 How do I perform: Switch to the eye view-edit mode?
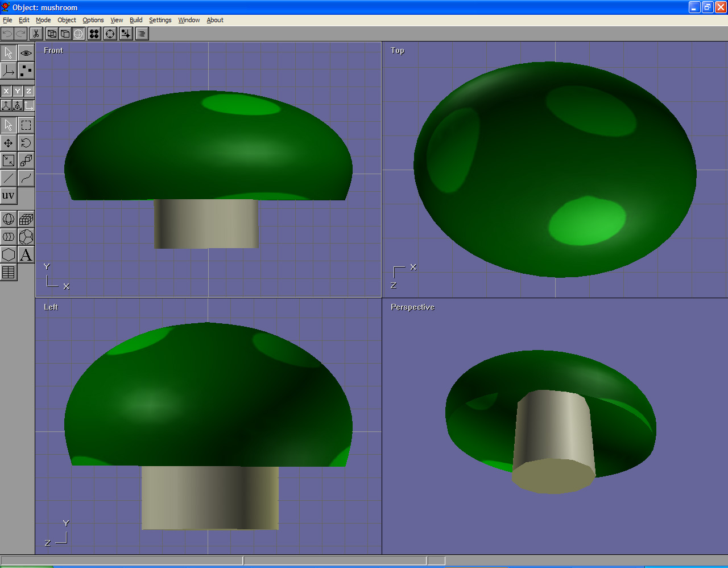tap(26, 53)
